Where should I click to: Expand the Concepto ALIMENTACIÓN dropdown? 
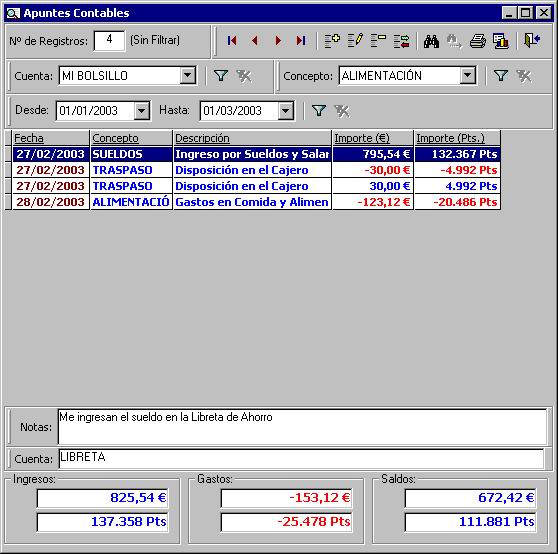[x=468, y=75]
